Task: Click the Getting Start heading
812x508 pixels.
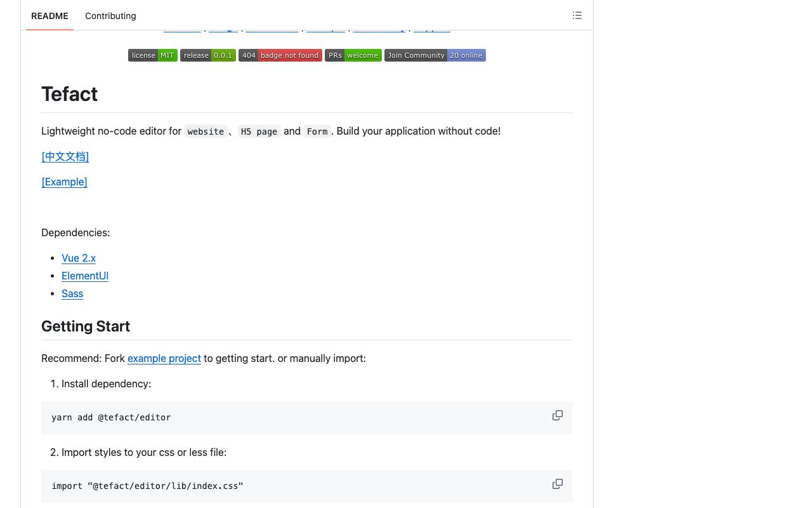Action: coord(86,326)
